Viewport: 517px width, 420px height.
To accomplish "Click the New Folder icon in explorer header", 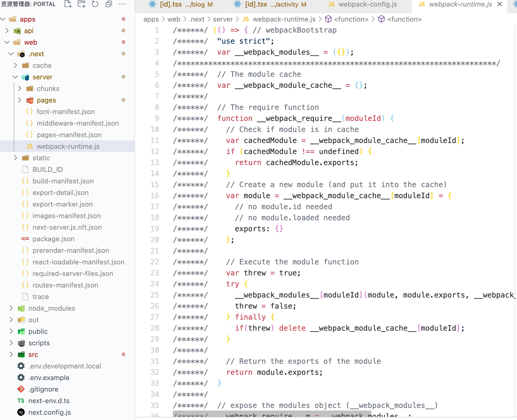I will [x=82, y=4].
